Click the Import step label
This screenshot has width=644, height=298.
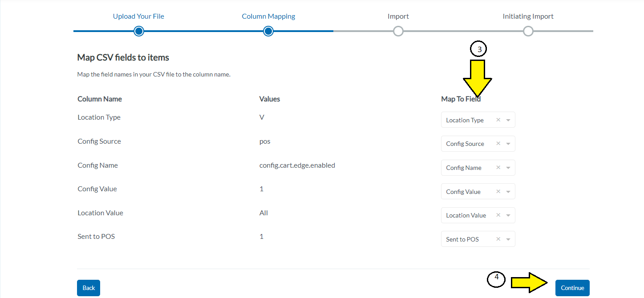point(398,16)
